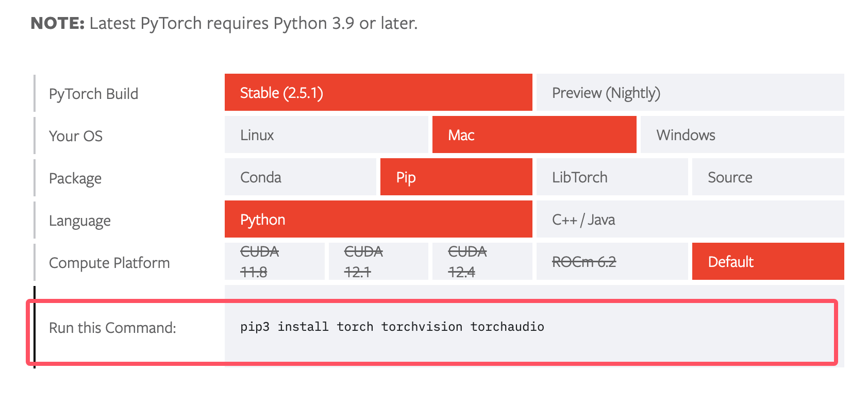Screen dimensions: 868x404
Task: Switch the OS to Windows
Action: click(x=742, y=135)
